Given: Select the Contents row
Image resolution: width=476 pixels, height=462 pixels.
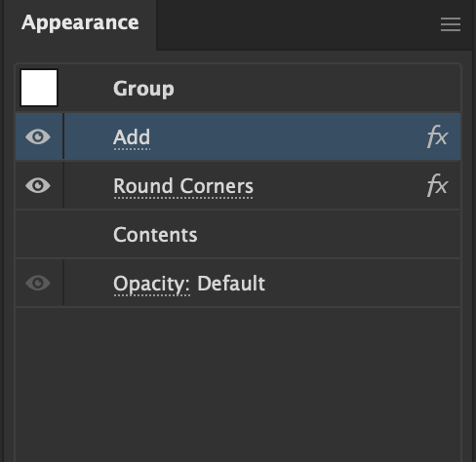Looking at the screenshot, I should (x=238, y=234).
